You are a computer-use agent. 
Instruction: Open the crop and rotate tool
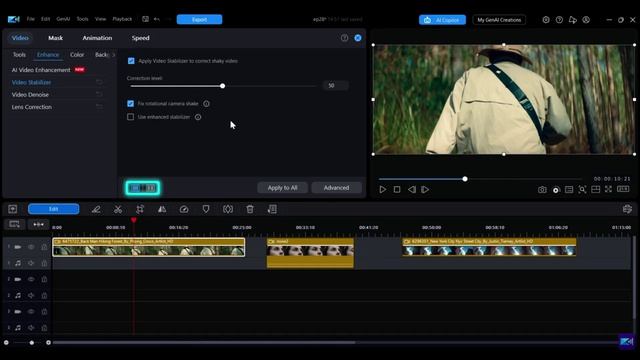coord(140,209)
